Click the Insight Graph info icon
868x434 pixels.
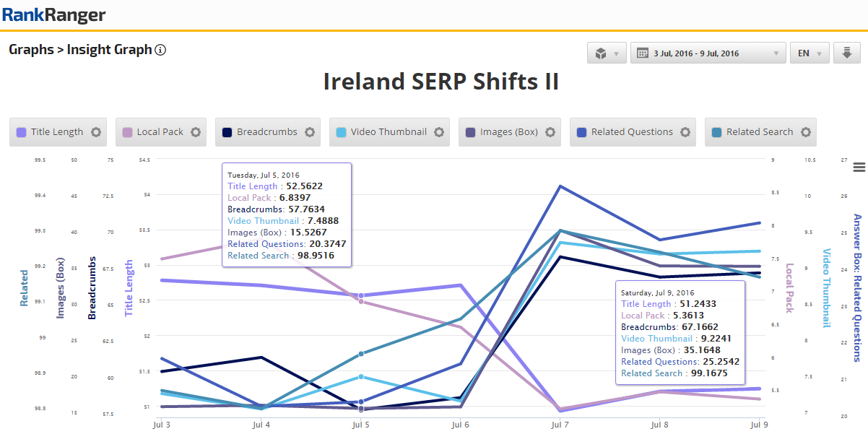pos(160,50)
